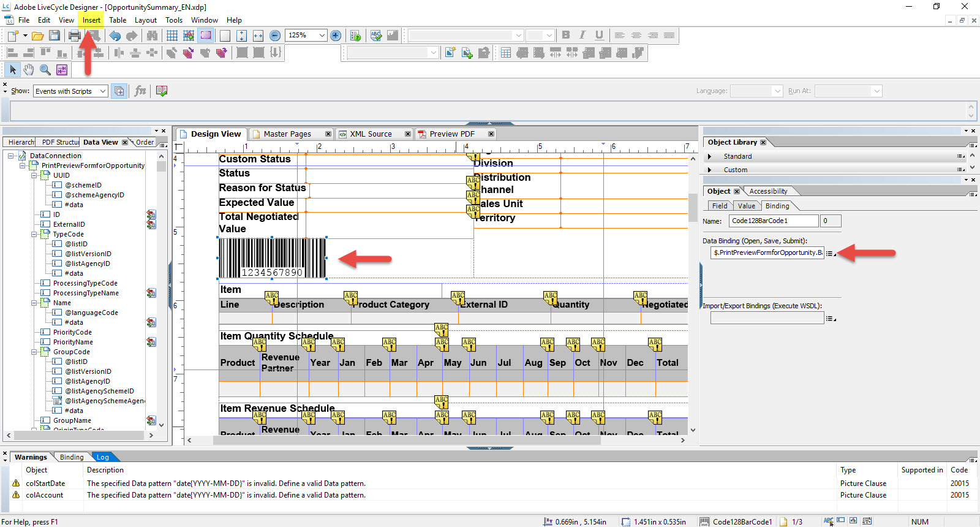Viewport: 980px width, 527px height.
Task: Open the Log tab in report palette
Action: click(x=103, y=457)
